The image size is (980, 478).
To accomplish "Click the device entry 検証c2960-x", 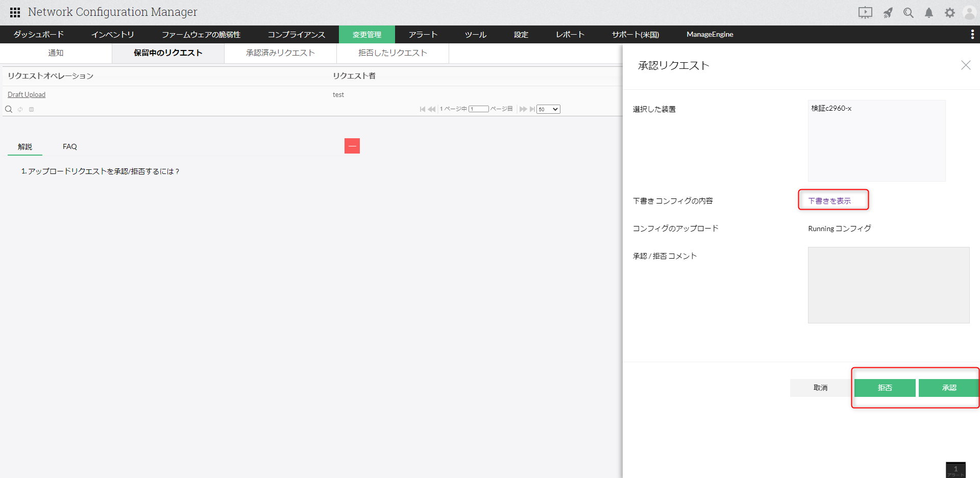I will point(831,108).
